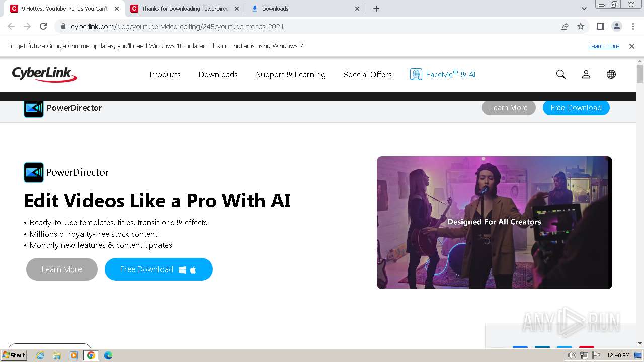Restore the browser window size
This screenshot has height=362, width=644.
point(614,4)
